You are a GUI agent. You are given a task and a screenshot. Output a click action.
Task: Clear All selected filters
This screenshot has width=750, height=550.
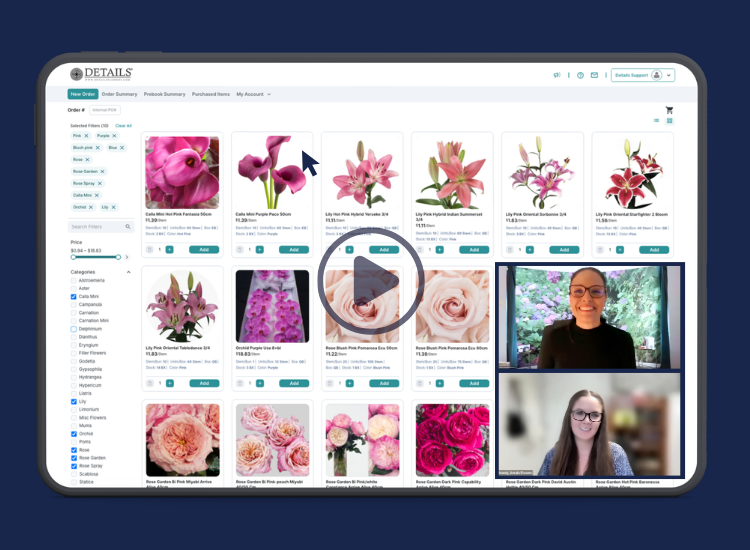[x=123, y=125]
